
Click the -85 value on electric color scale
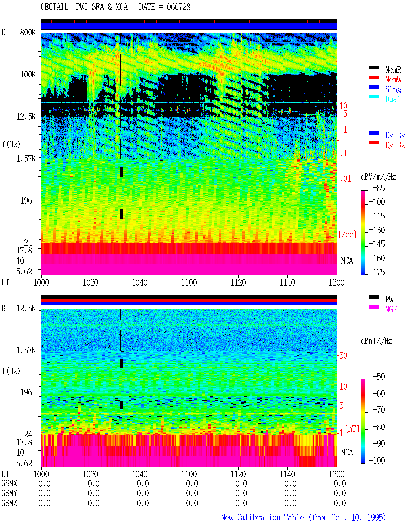379,188
